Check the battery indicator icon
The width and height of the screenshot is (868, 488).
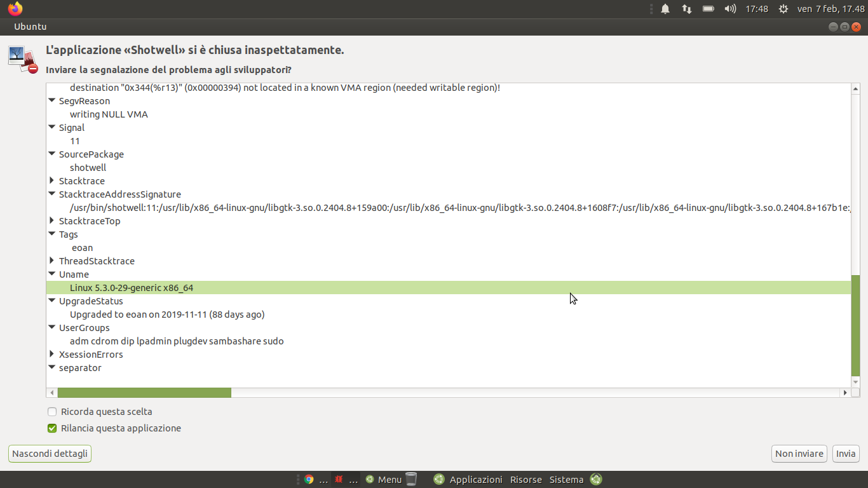[709, 9]
